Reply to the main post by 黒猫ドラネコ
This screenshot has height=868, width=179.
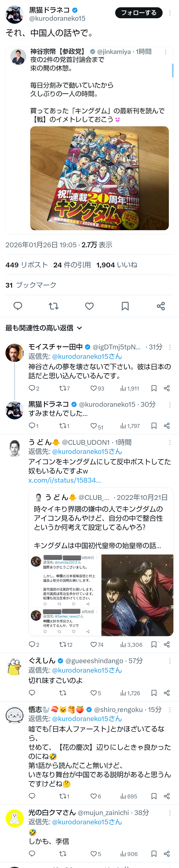click(x=18, y=306)
